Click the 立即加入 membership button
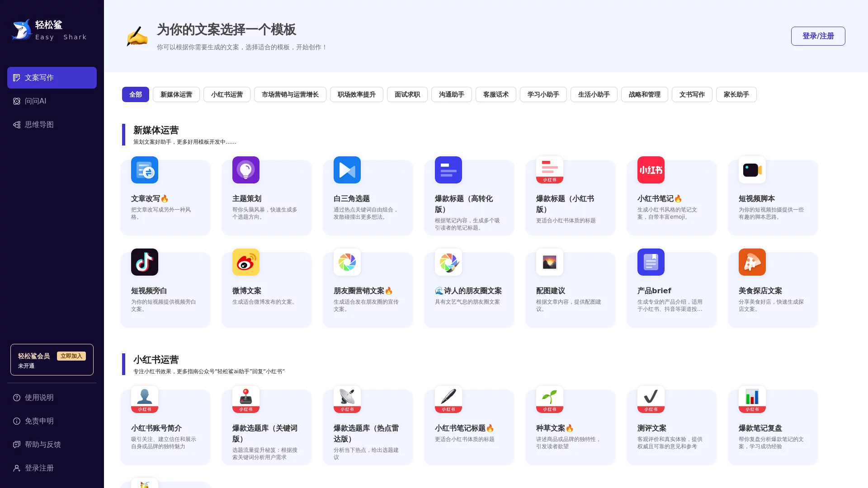This screenshot has height=488, width=868. coord(71,356)
